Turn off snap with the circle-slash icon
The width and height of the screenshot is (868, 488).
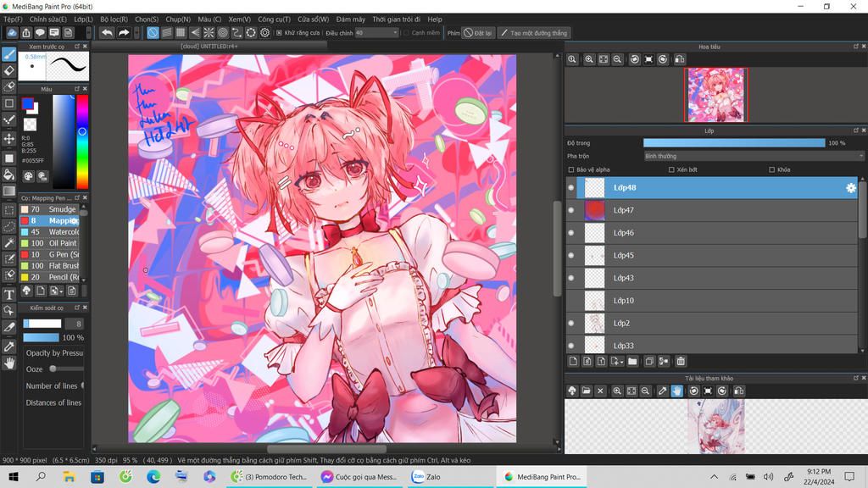(x=153, y=33)
